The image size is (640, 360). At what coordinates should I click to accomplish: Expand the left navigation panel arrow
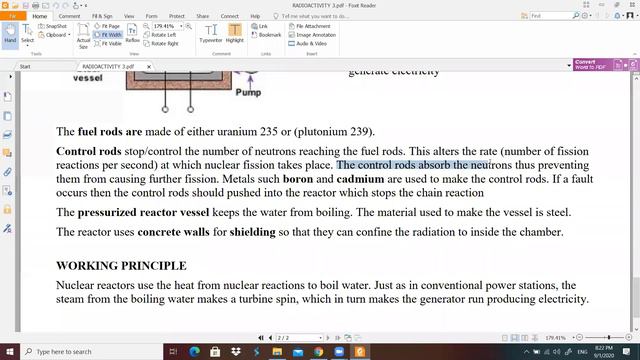[10, 76]
